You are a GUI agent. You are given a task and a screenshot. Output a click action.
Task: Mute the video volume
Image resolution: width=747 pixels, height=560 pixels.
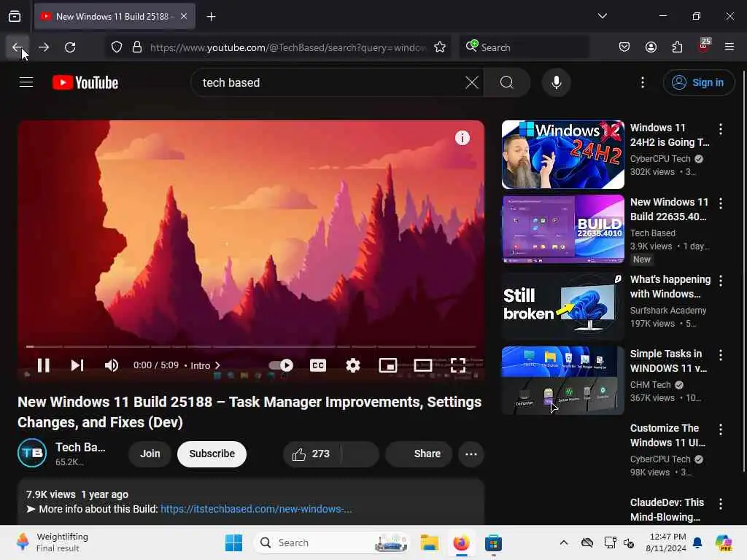coord(111,366)
